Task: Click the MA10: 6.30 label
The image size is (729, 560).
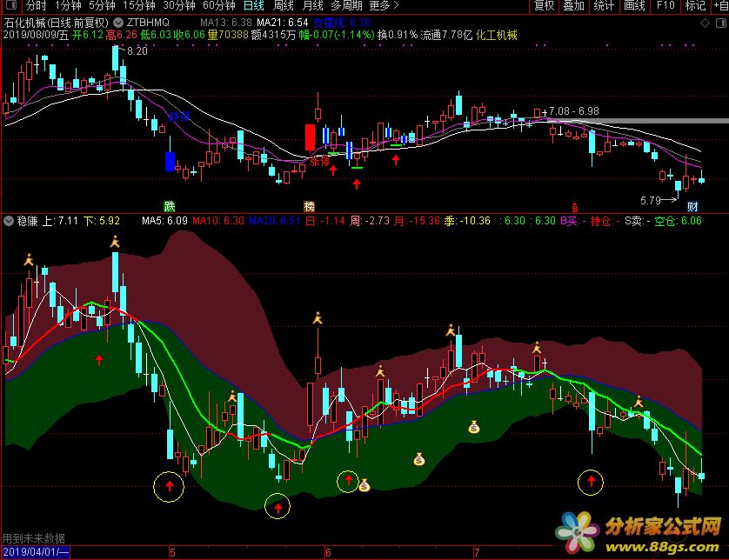Action: tap(218, 221)
